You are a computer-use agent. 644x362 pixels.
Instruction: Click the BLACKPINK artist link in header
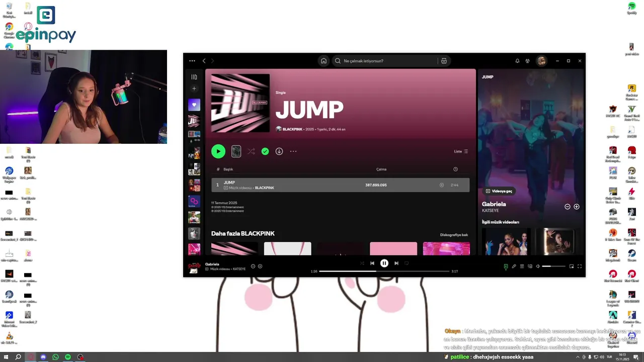292,129
